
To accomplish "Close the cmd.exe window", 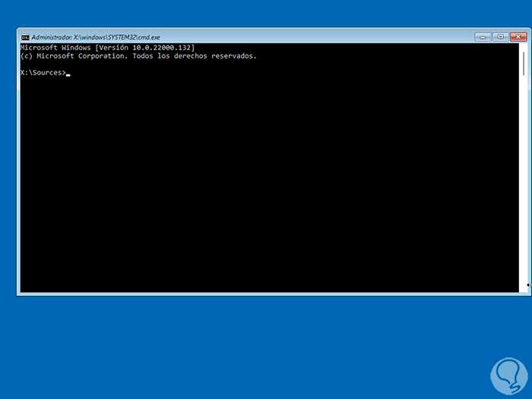I will [518, 36].
